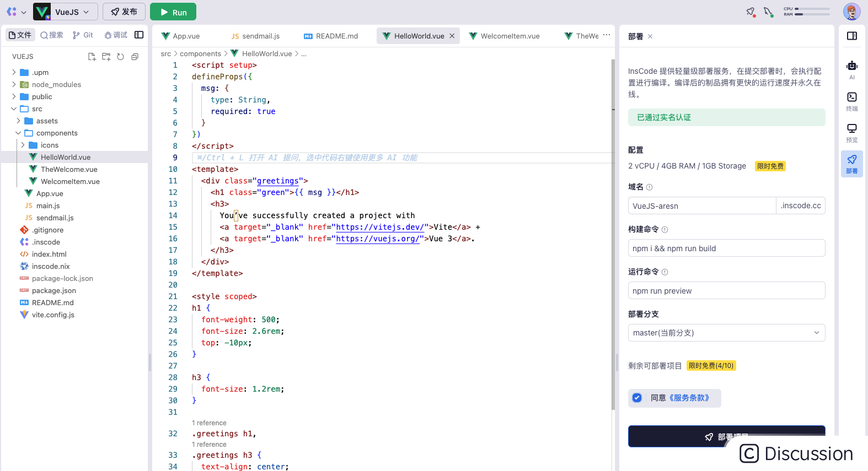Switch to the 搜索 search tab
Screen dimensions: 868x471
(x=52, y=35)
